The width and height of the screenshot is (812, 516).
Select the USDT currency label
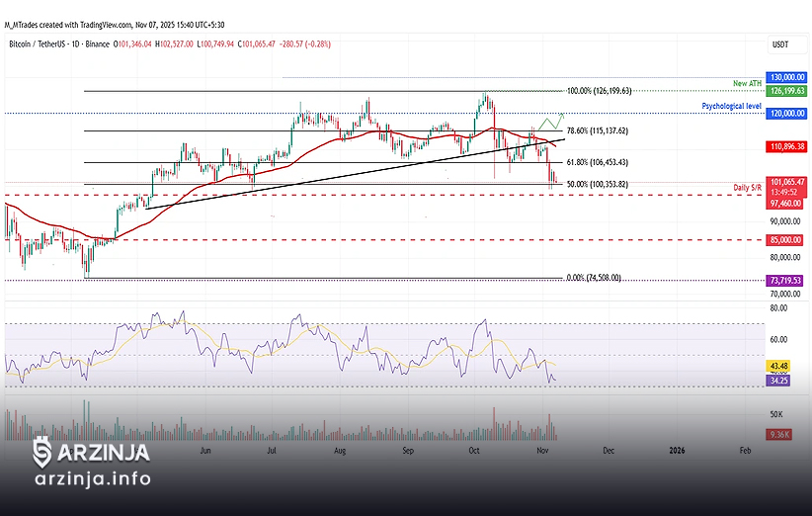tap(780, 44)
